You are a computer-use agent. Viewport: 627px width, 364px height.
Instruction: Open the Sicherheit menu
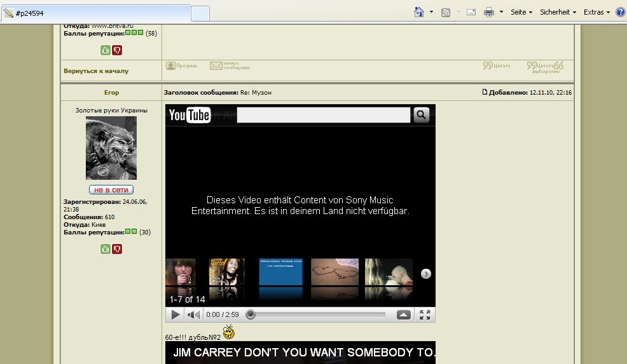[x=558, y=12]
